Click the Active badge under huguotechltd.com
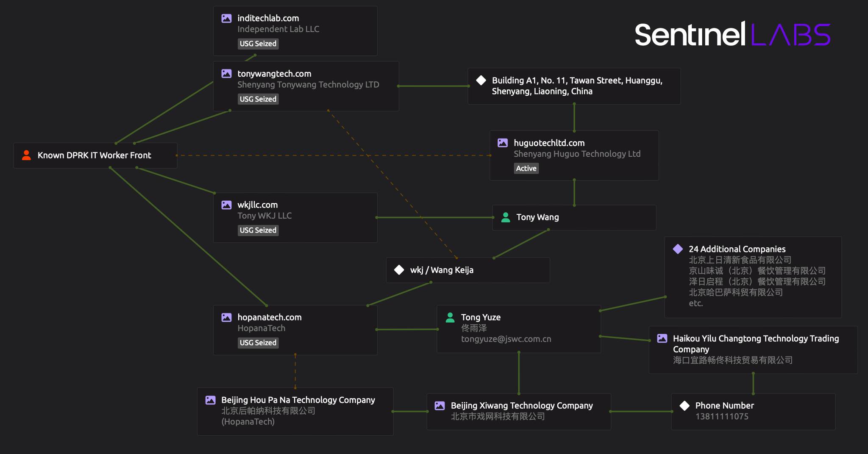 click(x=526, y=168)
